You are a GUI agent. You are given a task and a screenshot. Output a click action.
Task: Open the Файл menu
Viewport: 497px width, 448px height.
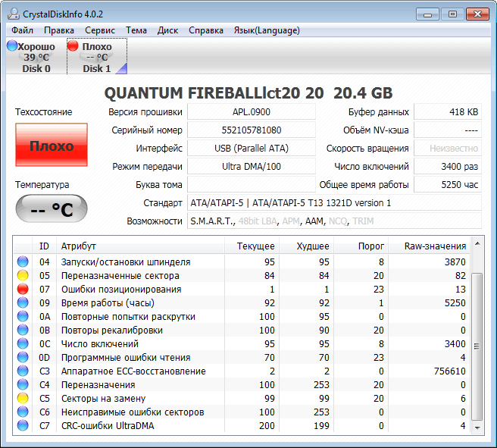pos(22,30)
